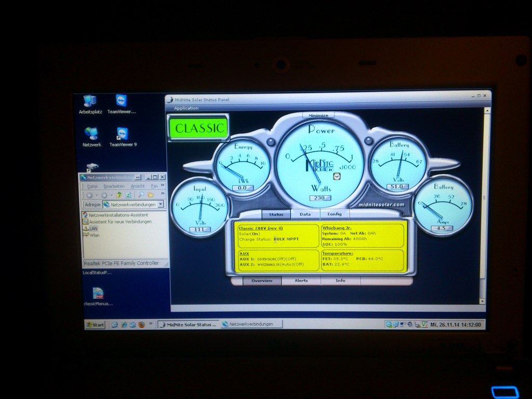
Task: Select the Netzwerk desktop icon
Action: [x=91, y=137]
